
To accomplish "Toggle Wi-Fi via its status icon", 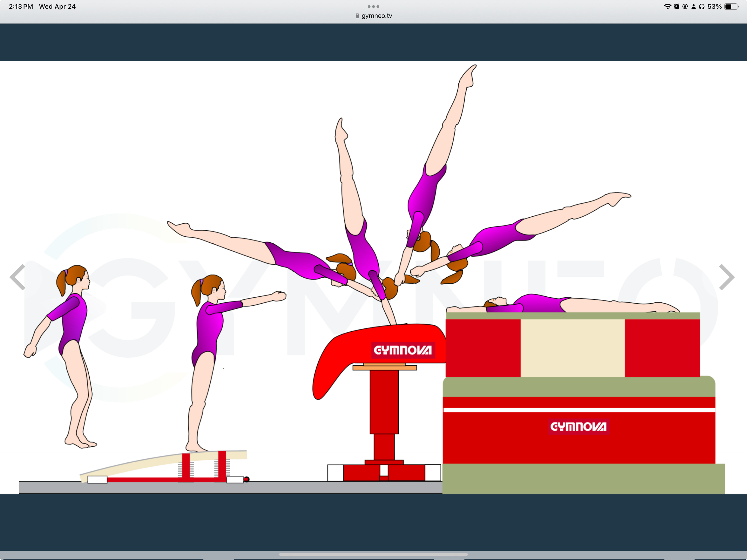I will 668,6.
